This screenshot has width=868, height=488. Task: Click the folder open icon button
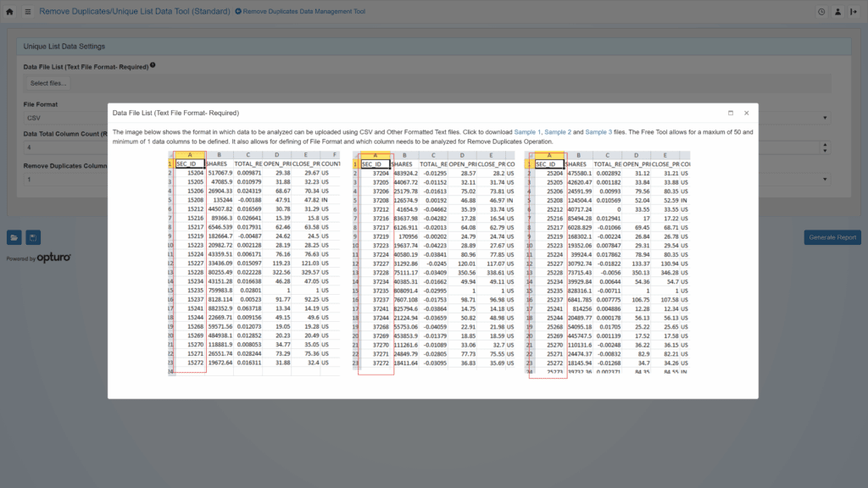point(14,237)
